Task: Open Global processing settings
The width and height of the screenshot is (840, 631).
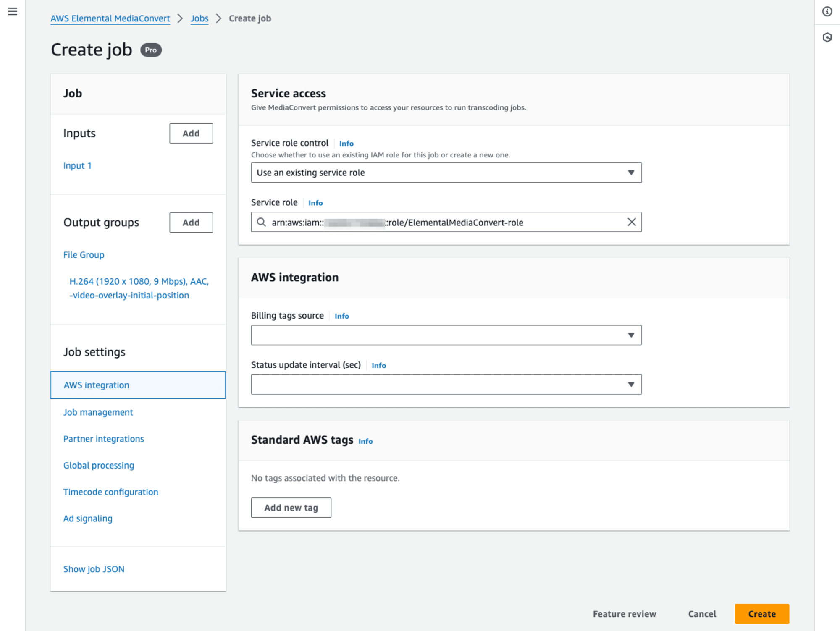Action: 99,465
